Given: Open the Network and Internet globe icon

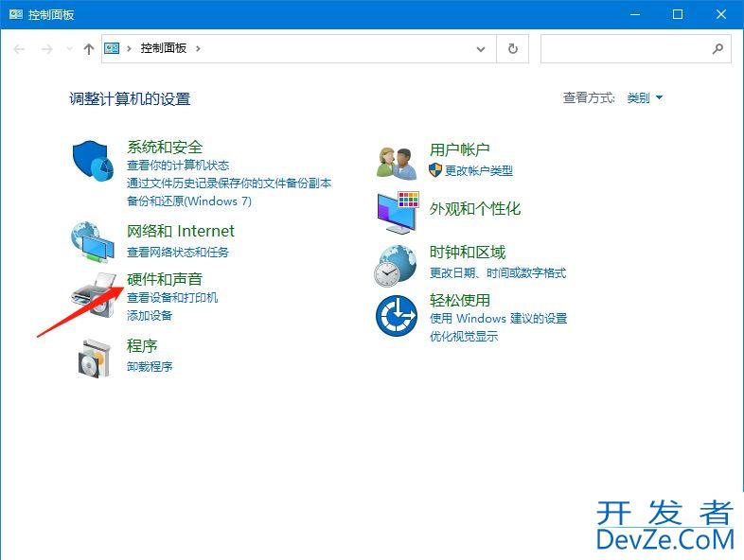Looking at the screenshot, I should tap(93, 242).
